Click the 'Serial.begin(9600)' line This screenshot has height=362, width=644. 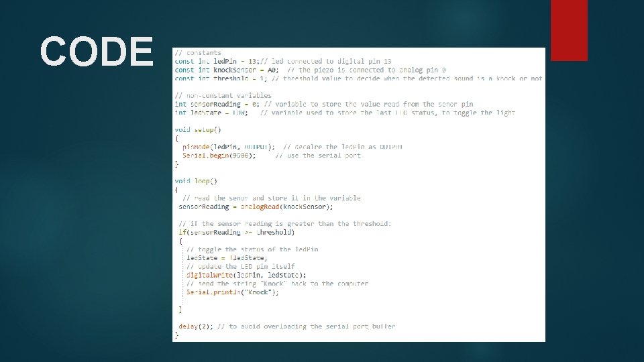272,155
